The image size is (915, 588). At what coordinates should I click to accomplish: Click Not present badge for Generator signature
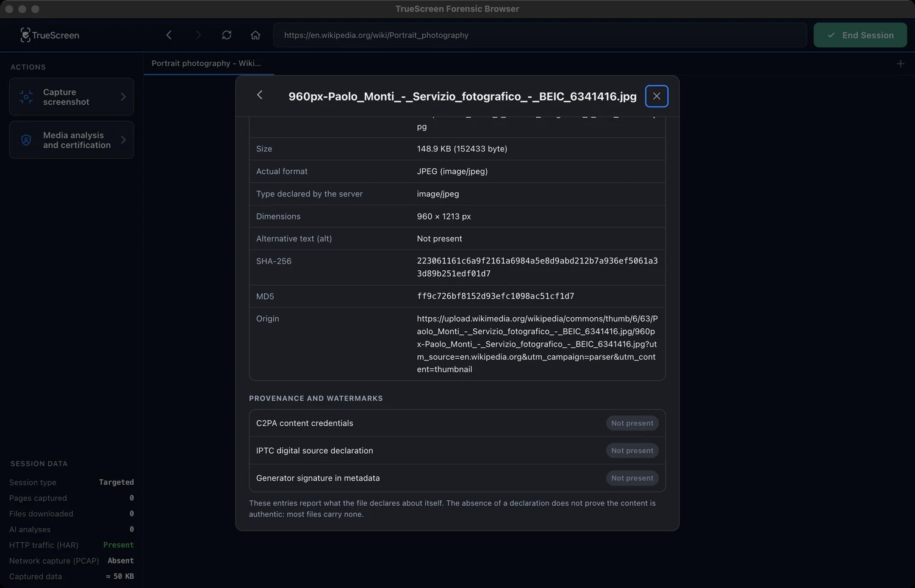[632, 478]
